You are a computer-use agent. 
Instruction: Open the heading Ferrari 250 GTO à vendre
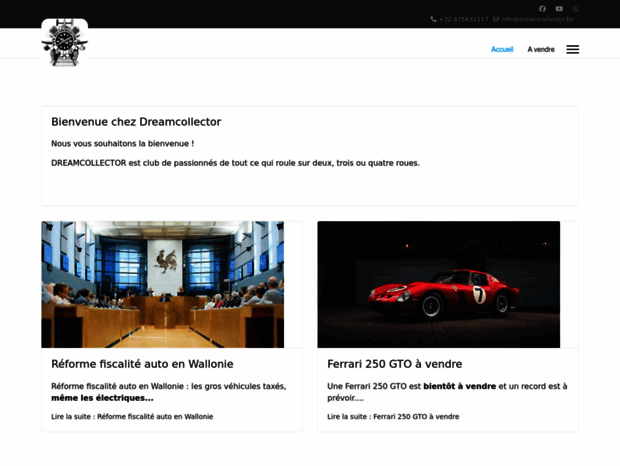point(395,364)
